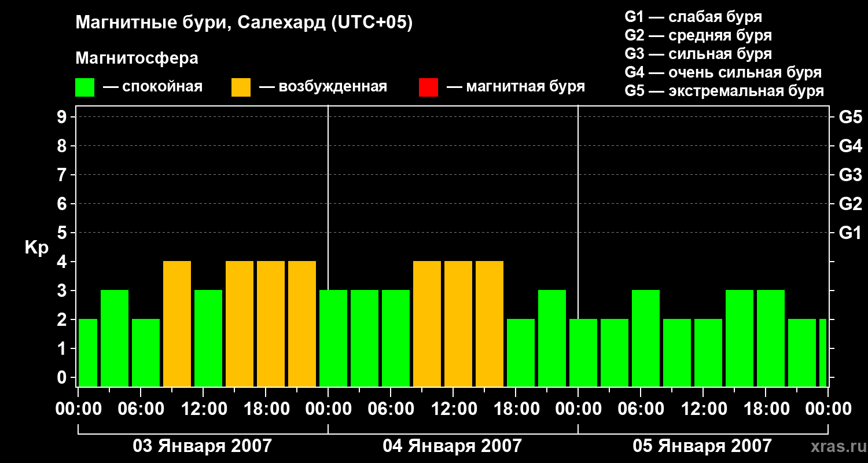The image size is (868, 463).
Task: Click the 'G4 — очень сильная буря' legend line
Action: [723, 72]
